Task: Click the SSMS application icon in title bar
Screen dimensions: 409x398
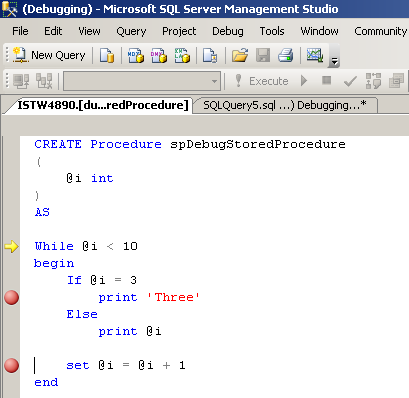Action: (9, 9)
